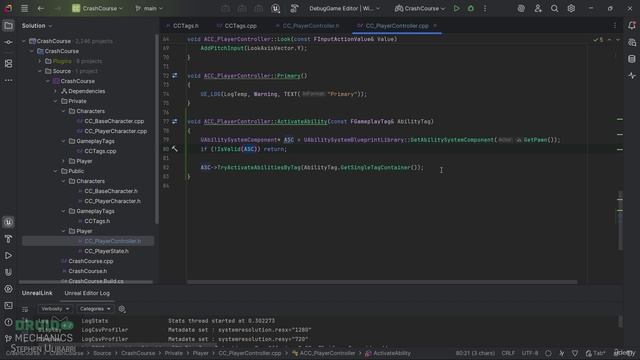Open CC_PlayerCharacter.cpp in the tree
Viewport: 640px width, 360px height.
116,131
